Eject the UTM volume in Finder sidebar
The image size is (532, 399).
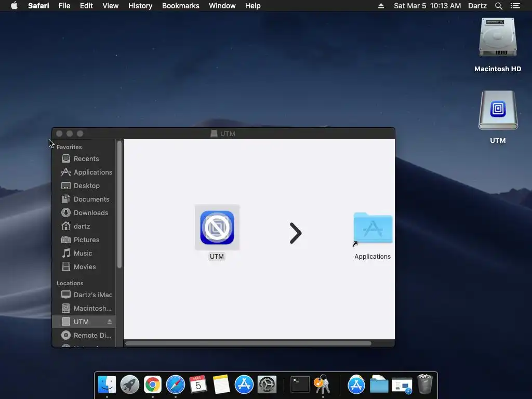[x=110, y=321]
